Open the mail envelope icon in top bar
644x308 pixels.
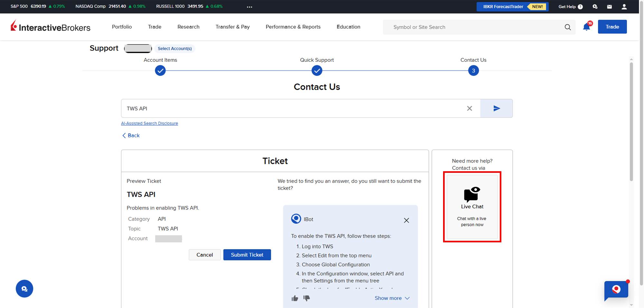click(609, 7)
